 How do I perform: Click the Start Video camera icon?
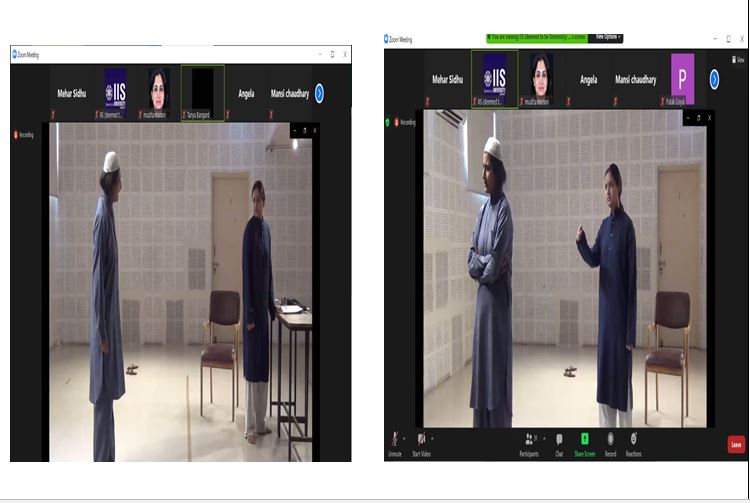[x=421, y=440]
